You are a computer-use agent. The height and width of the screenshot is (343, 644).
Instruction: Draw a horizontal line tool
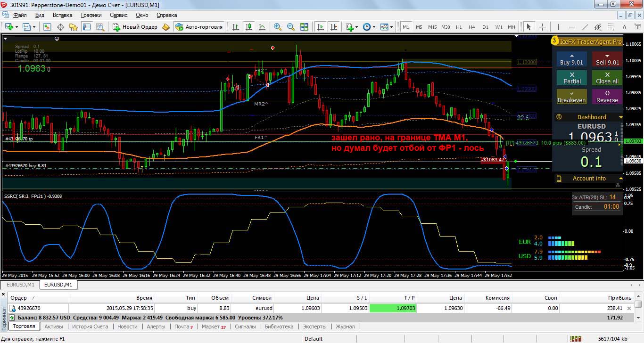coord(571,27)
